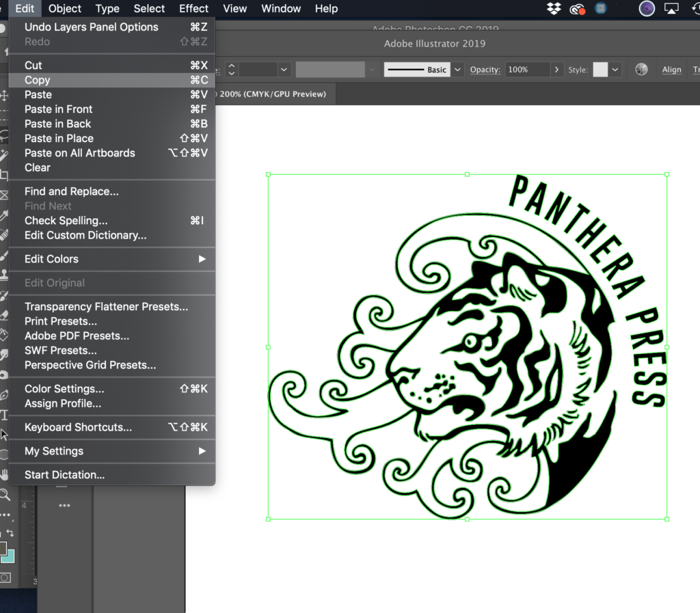This screenshot has width=700, height=613.
Task: Click the Basic stroke brush preview
Action: [x=417, y=70]
